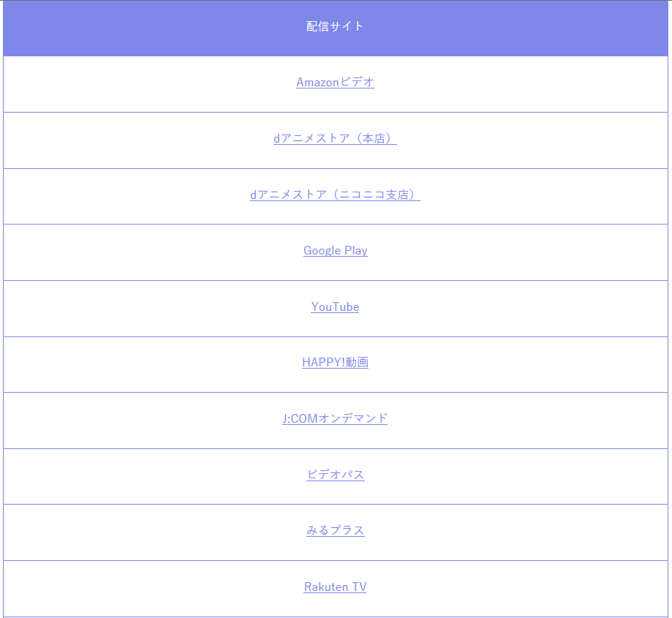Open the Amazonビデオ link
Screen dimensions: 672x618
[x=335, y=82]
